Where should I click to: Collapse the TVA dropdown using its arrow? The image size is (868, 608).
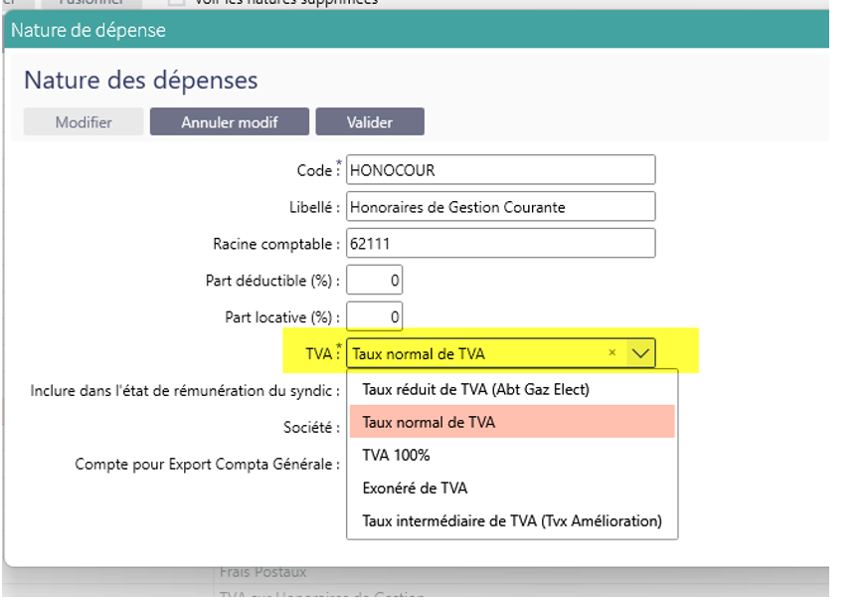tap(641, 352)
